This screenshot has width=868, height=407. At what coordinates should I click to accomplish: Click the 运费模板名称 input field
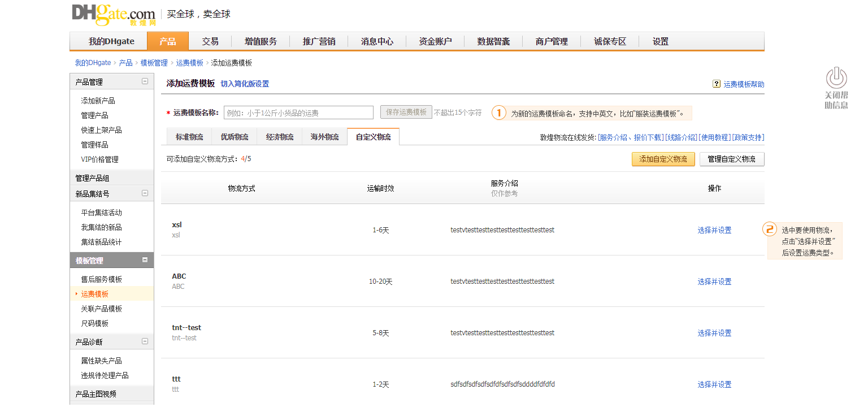click(x=298, y=112)
